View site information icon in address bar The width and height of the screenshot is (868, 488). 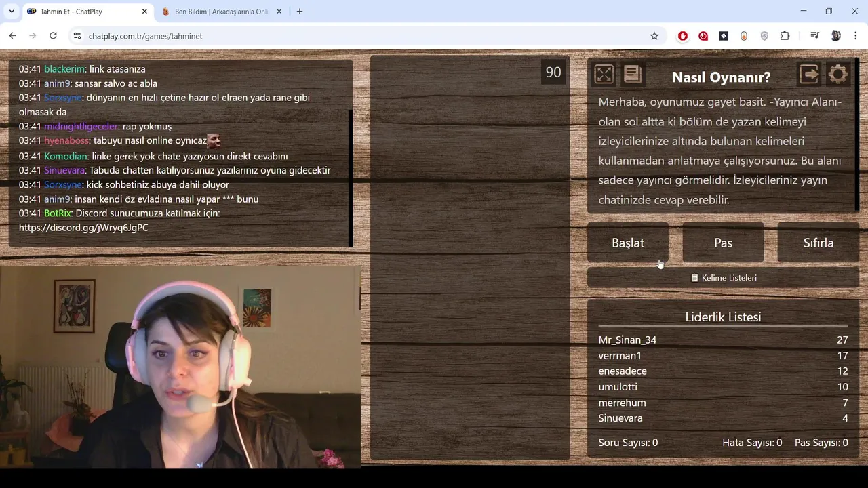click(77, 36)
